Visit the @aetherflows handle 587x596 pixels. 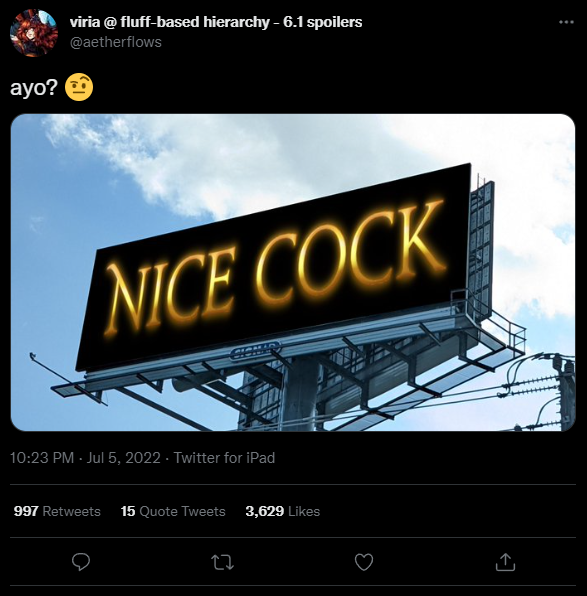tap(116, 42)
